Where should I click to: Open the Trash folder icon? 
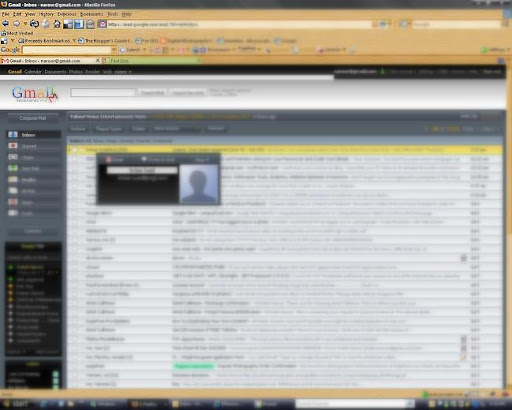click(13, 213)
